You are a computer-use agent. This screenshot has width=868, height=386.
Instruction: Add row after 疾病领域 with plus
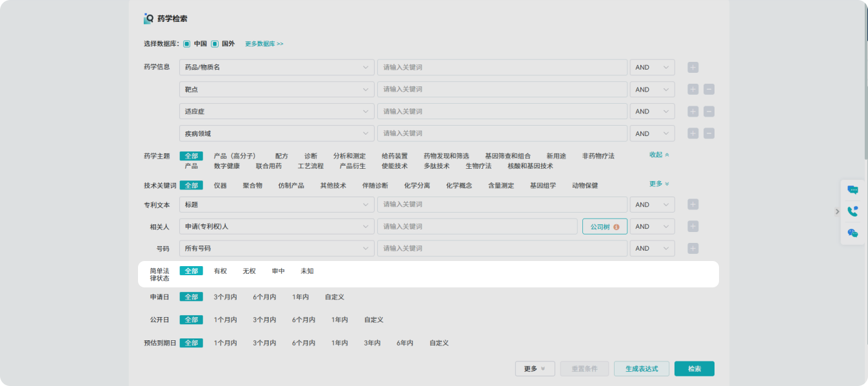tap(693, 133)
